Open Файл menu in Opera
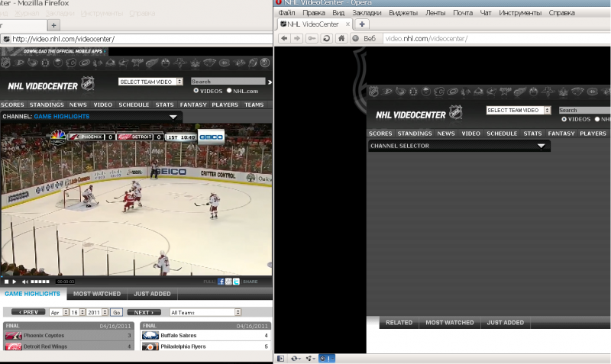The height and width of the screenshot is (364, 611). (286, 13)
